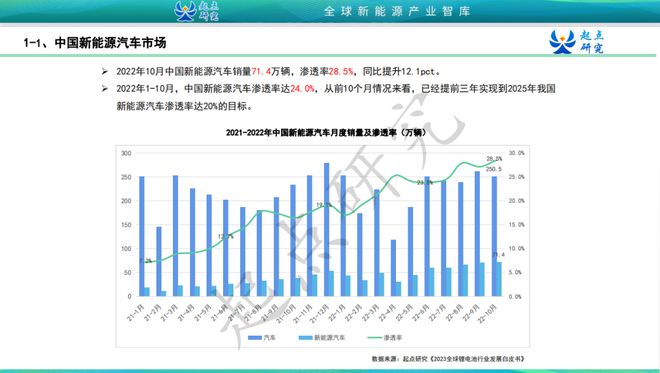This screenshot has width=660, height=373.
Task: Click the 28.5% data label on line
Action: click(x=494, y=159)
